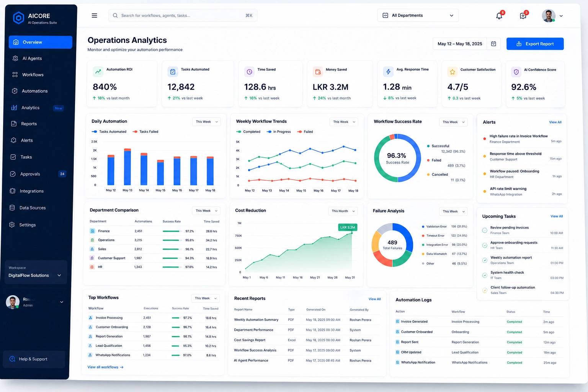Open Daily Automation This Week dropdown
This screenshot has width=588, height=392.
(x=206, y=122)
